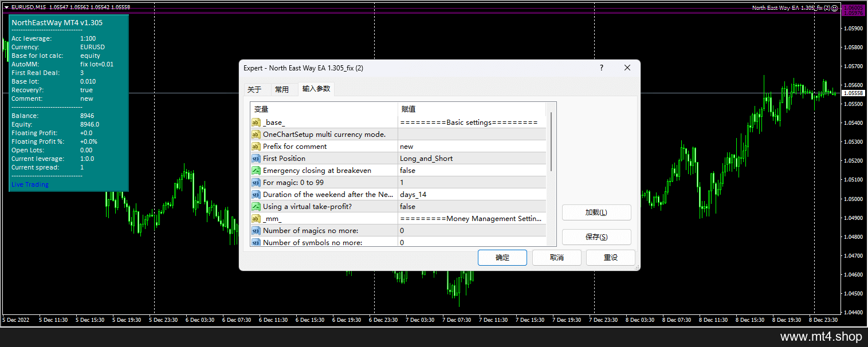Click the parameter list vertical scrollbar
Screen dimensions: 868x347
(x=551, y=141)
